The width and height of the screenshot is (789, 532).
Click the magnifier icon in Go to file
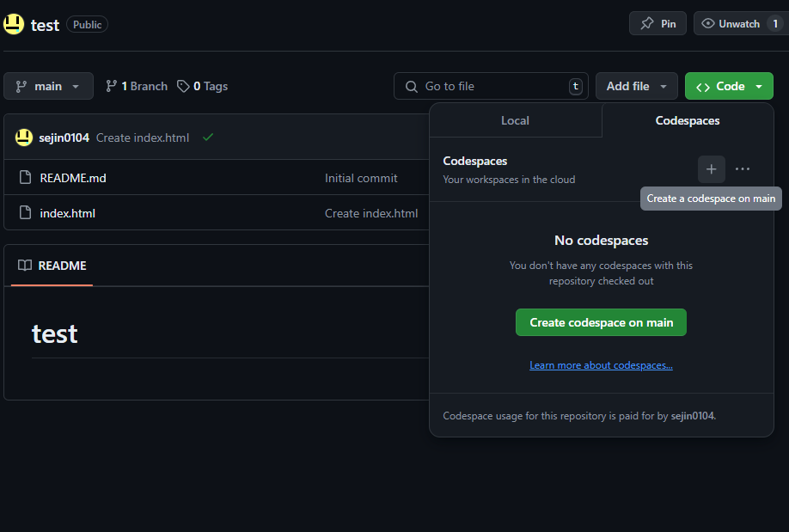click(412, 87)
